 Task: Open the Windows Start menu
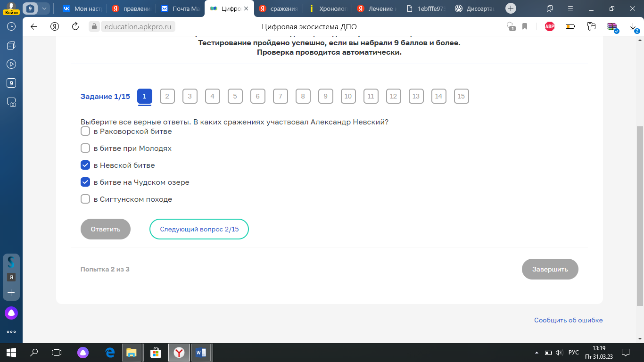11,352
